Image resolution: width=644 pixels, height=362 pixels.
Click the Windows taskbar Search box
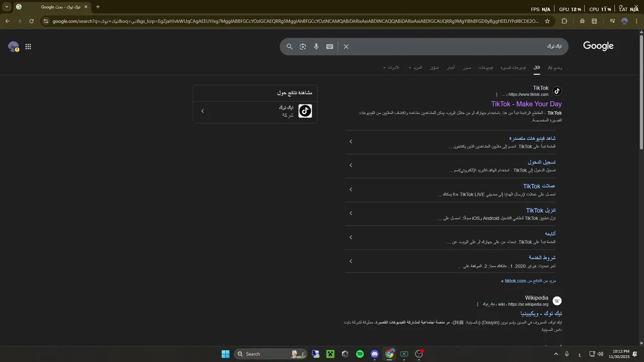coord(272,354)
